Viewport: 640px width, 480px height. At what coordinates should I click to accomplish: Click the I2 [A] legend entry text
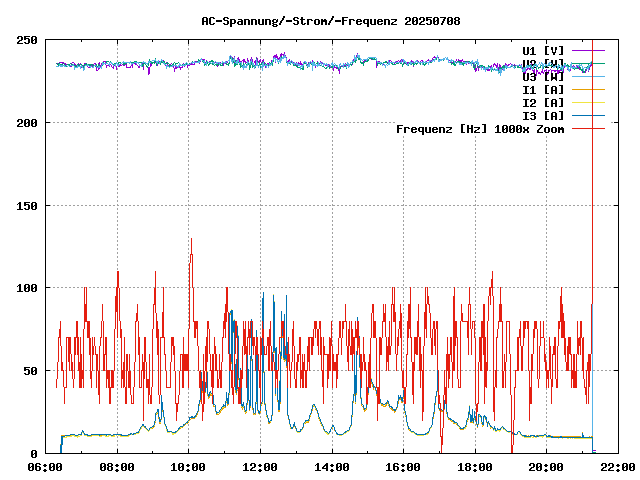click(543, 102)
